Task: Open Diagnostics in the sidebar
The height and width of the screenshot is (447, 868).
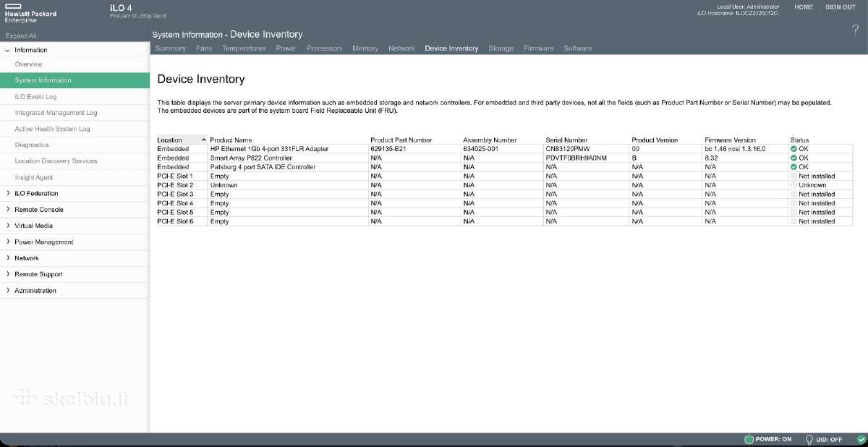Action: [x=32, y=145]
